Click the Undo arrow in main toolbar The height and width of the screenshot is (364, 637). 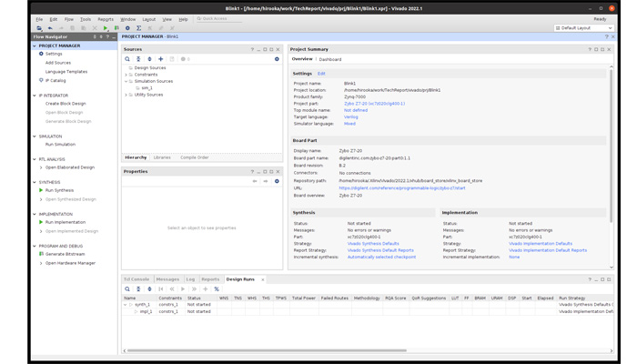coord(50,28)
